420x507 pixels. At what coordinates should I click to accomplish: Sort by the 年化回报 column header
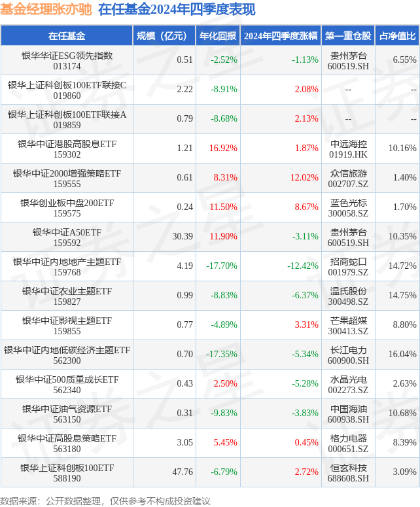pyautogui.click(x=218, y=36)
